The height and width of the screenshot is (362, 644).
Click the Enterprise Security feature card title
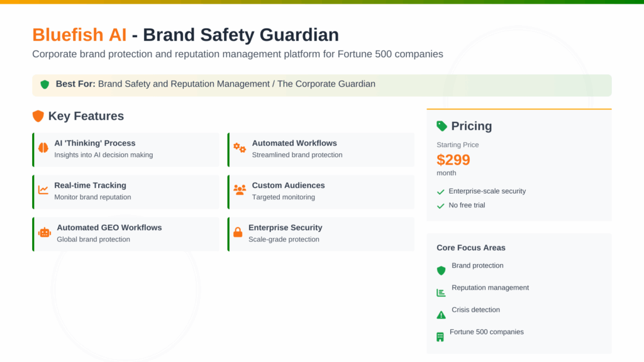(x=285, y=228)
